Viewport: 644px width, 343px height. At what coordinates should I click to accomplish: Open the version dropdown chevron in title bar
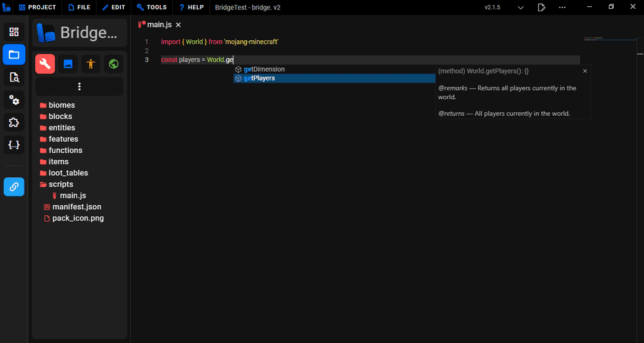point(520,8)
